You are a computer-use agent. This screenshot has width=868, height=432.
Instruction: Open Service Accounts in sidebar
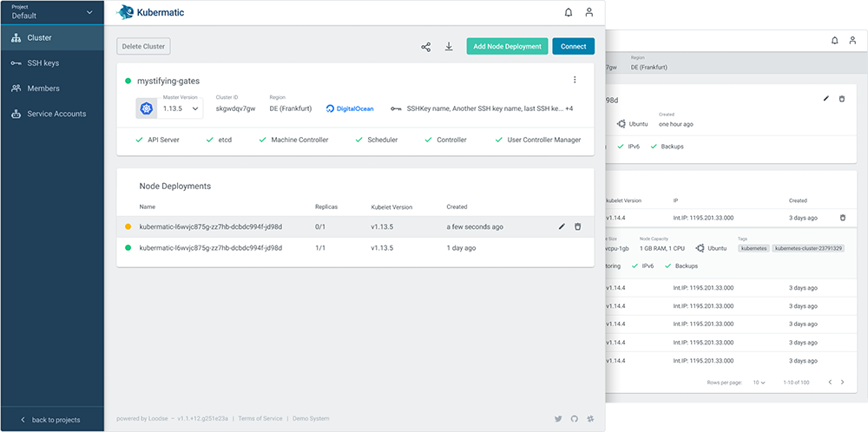(52, 114)
